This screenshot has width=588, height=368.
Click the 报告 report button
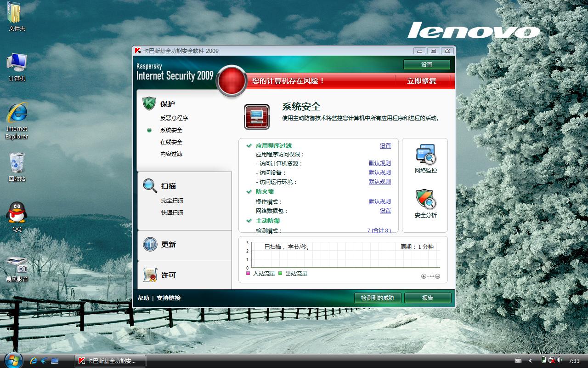[428, 298]
